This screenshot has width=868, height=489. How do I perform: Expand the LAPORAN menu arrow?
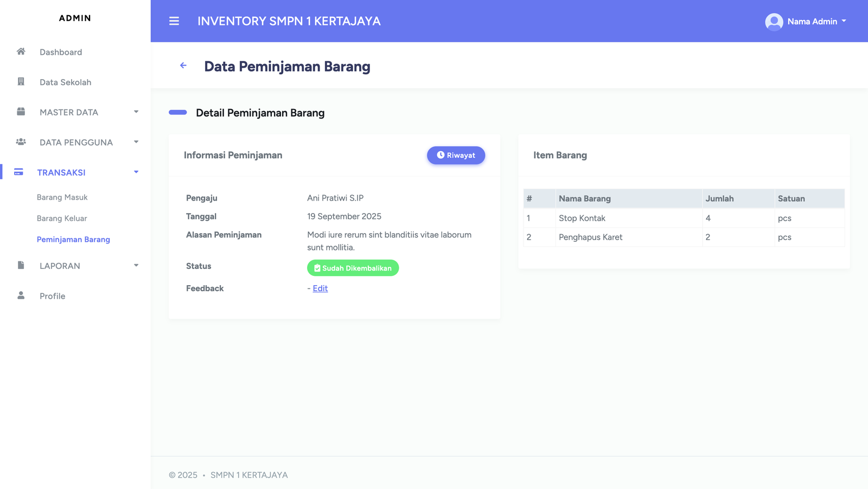(136, 265)
